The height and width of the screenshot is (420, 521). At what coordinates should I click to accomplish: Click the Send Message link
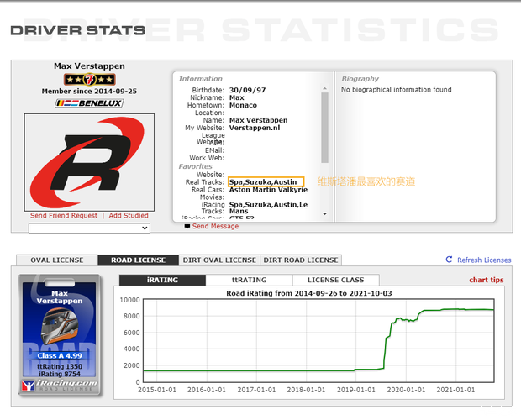tap(215, 226)
